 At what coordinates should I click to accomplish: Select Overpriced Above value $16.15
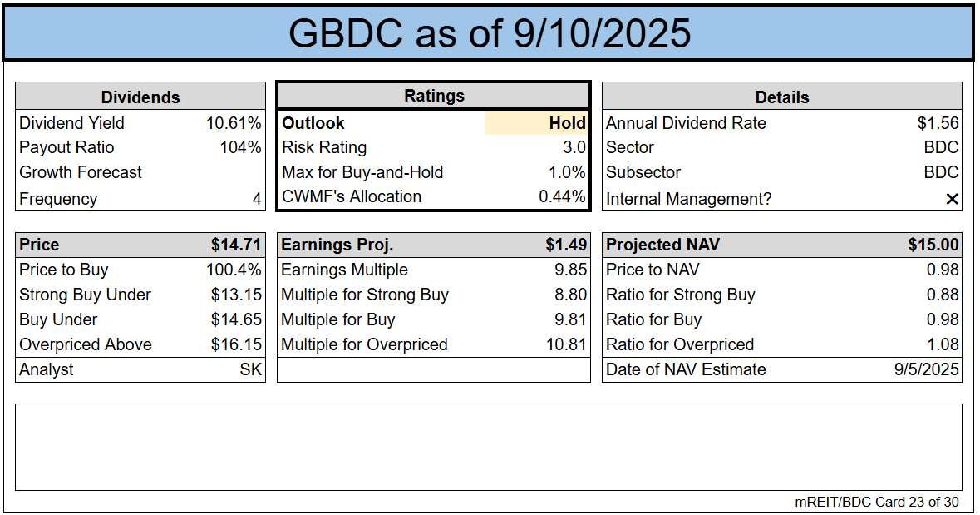(x=236, y=344)
